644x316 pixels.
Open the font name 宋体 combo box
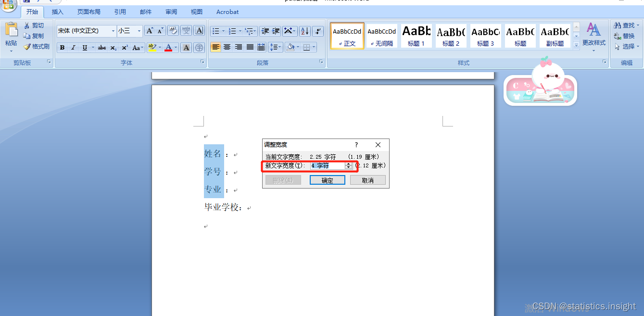tap(87, 31)
